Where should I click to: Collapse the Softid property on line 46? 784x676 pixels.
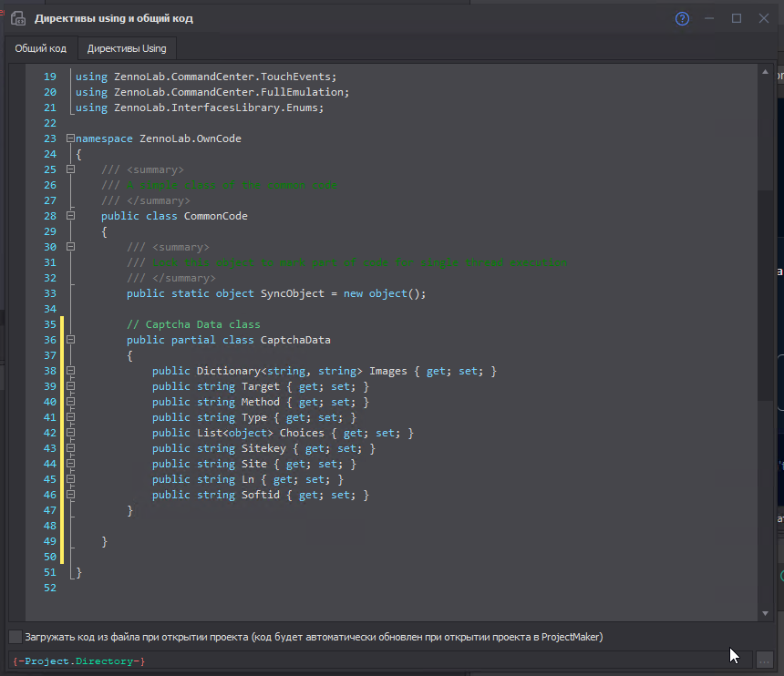click(x=70, y=494)
